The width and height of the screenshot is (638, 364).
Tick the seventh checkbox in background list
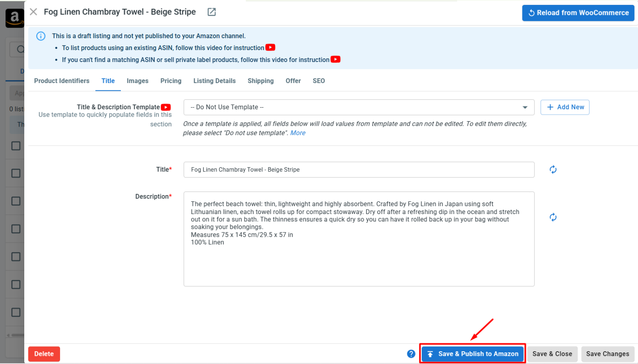coord(16,312)
